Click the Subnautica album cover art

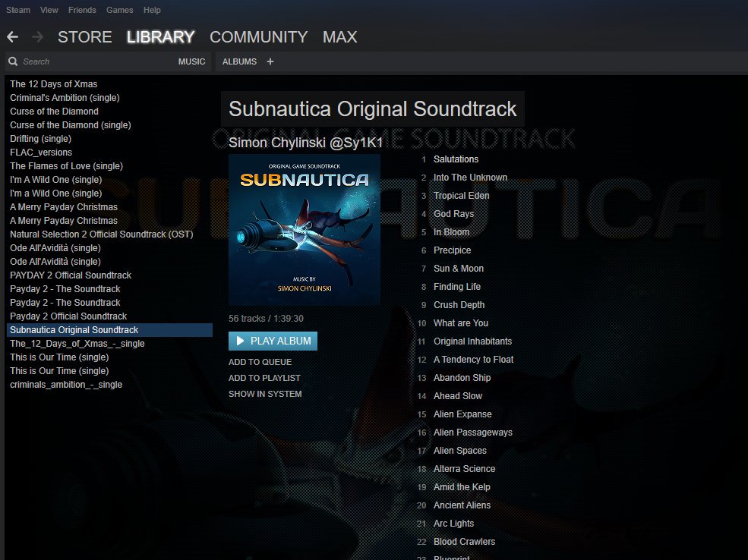[305, 229]
